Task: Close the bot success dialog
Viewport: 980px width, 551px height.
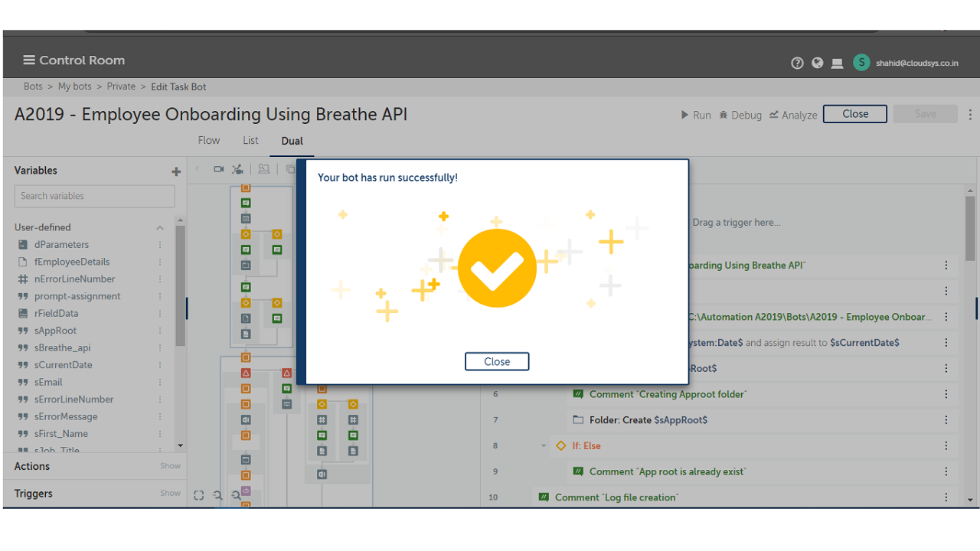Action: click(497, 361)
